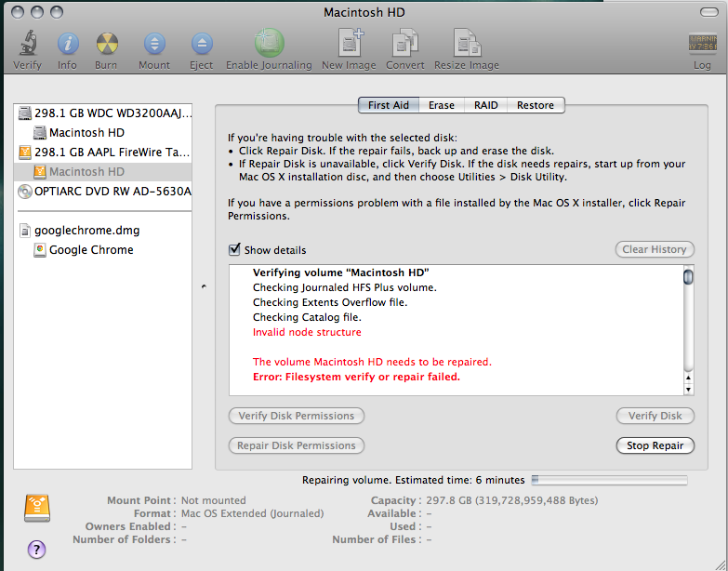The width and height of the screenshot is (728, 571).
Task: Select the 298.1 GB WDC WD3200AAJ disk
Action: [103, 113]
